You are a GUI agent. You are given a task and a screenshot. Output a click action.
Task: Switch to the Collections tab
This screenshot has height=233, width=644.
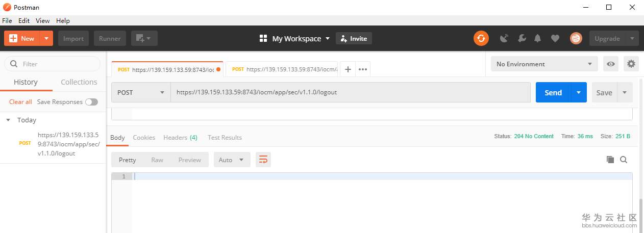[79, 82]
